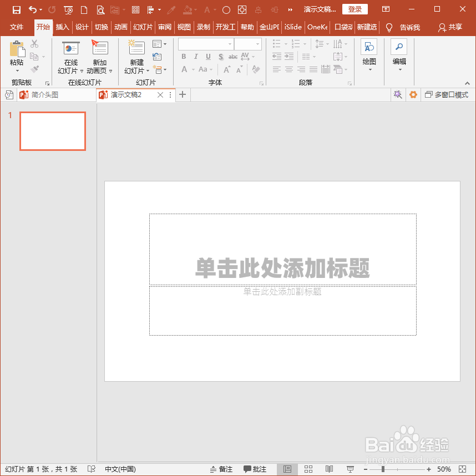Undo the last action
The width and height of the screenshot is (476, 476).
(33, 10)
